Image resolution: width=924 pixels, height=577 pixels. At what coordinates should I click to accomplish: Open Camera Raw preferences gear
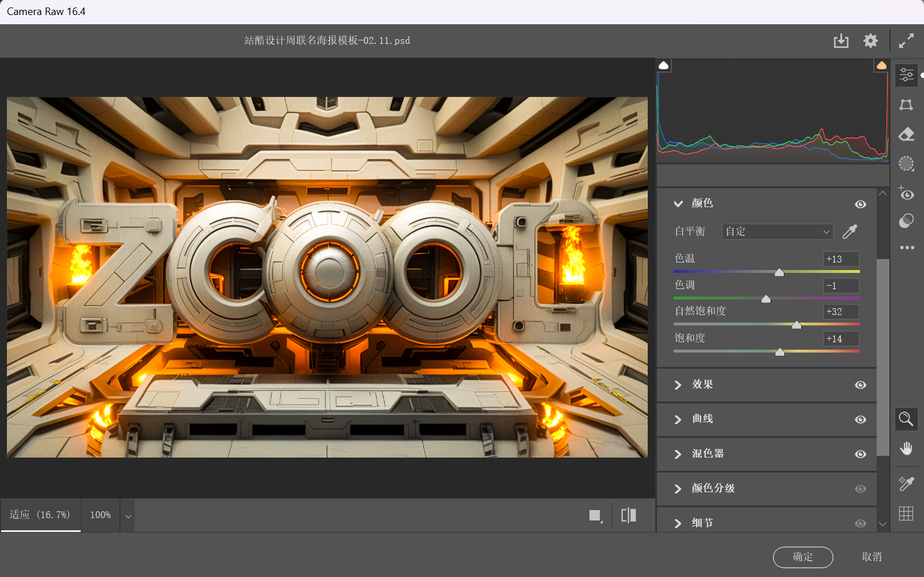click(870, 41)
